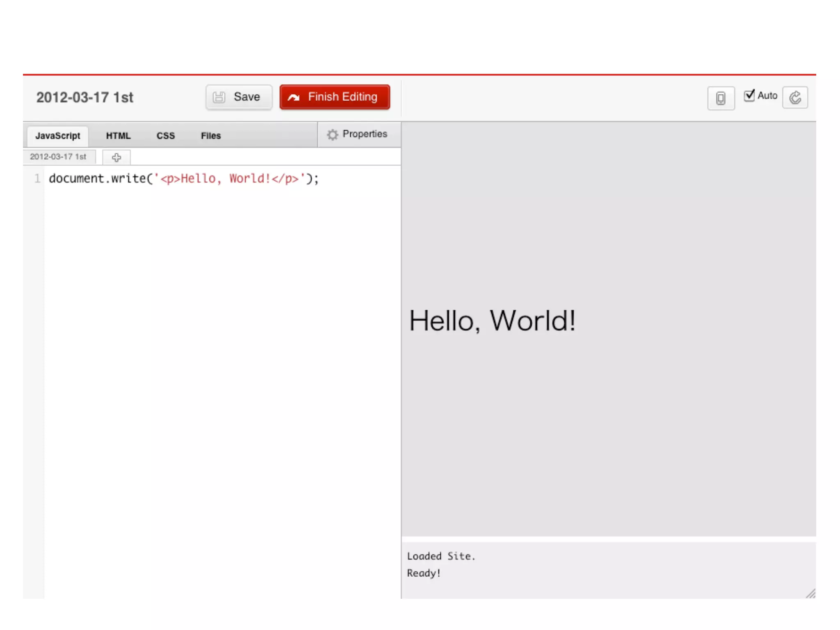Add a new file with plus icon
Screen dimensions: 840x630
(116, 157)
